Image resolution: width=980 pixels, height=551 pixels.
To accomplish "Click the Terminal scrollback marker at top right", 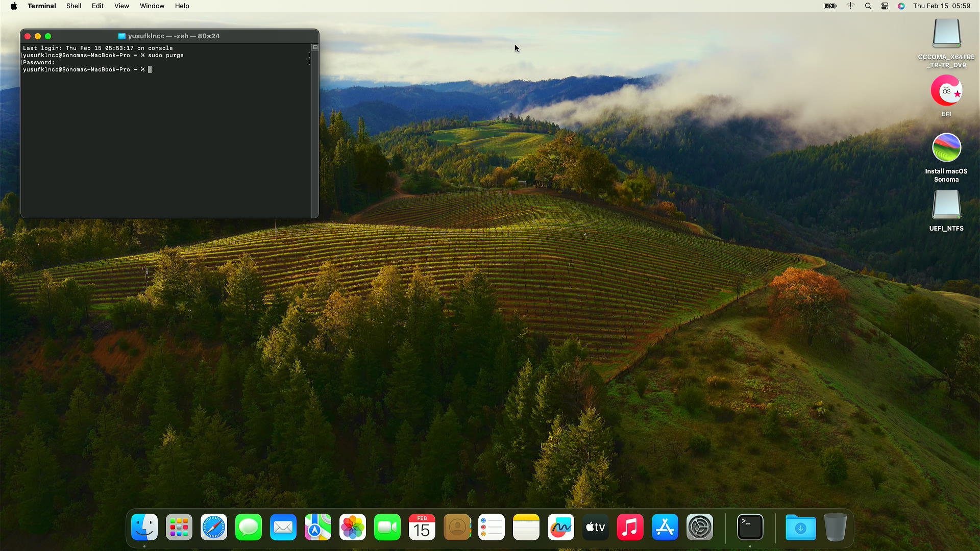I will click(x=315, y=47).
